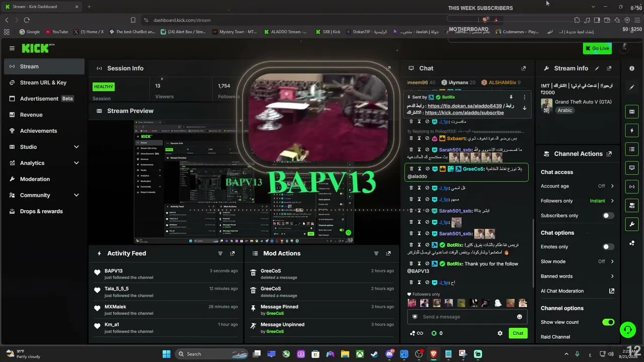Screen dimensions: 644x362
Task: Toggle Subscribers only chat
Action: click(x=608, y=216)
